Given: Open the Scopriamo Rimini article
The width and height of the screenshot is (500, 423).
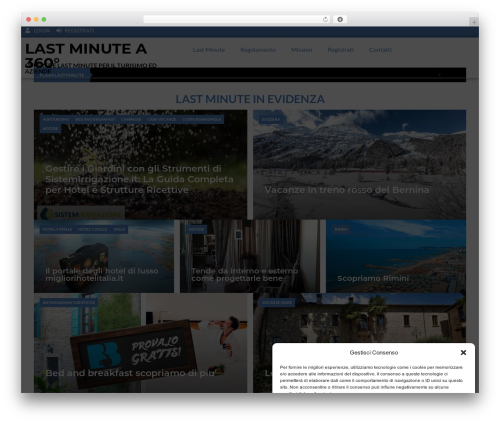Looking at the screenshot, I should coord(373,278).
